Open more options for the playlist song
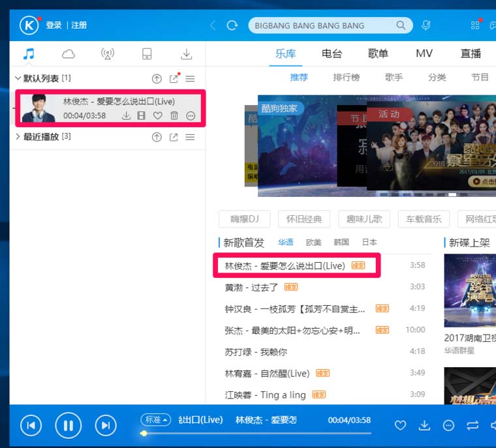496x448 pixels. (x=191, y=115)
